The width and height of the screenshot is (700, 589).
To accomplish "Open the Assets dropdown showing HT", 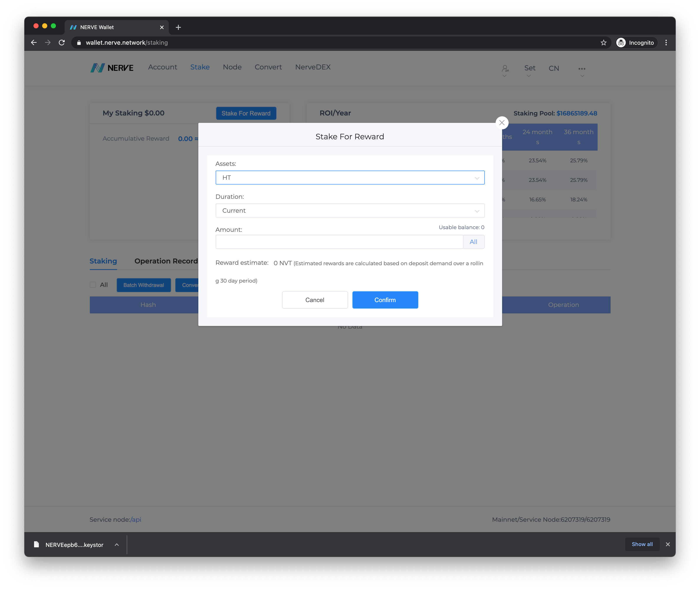I will click(350, 178).
